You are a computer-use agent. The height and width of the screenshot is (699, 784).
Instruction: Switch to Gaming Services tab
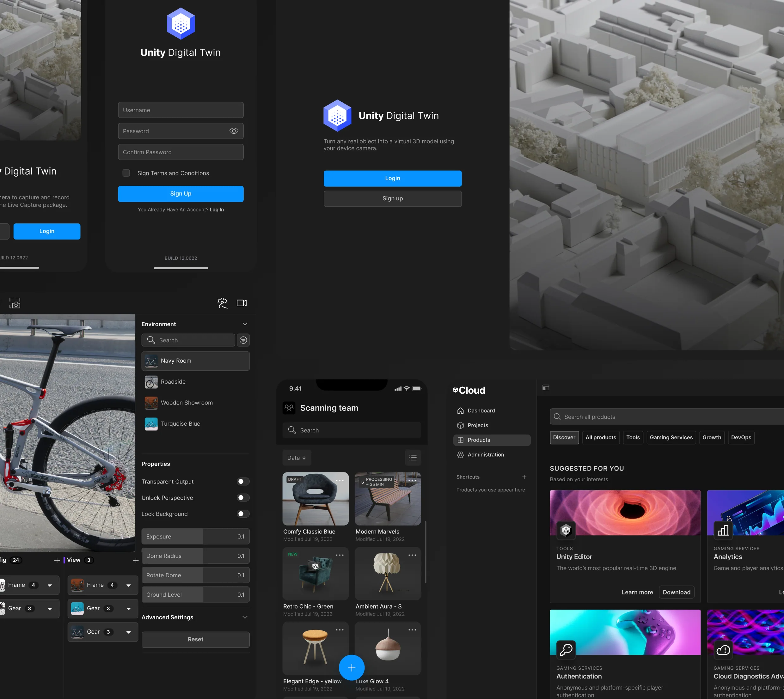(x=671, y=437)
